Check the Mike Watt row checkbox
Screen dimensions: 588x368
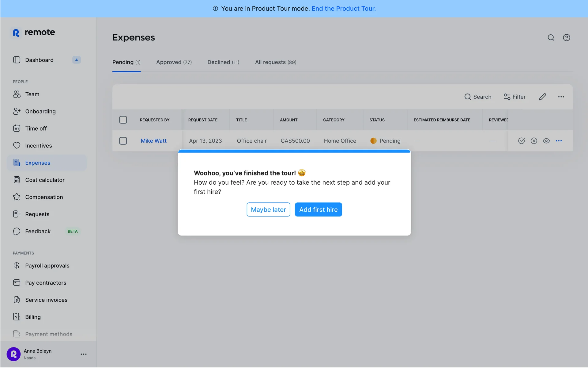coord(123,141)
